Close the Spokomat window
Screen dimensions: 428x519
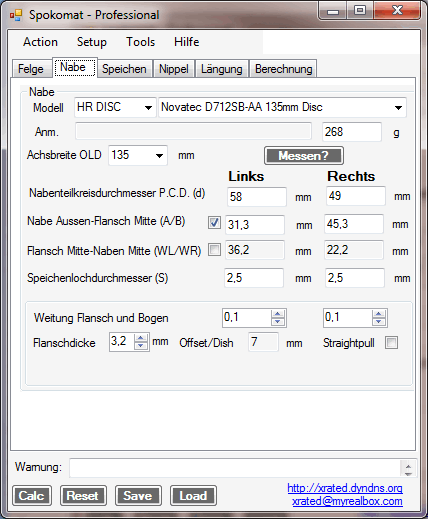tap(397, 11)
